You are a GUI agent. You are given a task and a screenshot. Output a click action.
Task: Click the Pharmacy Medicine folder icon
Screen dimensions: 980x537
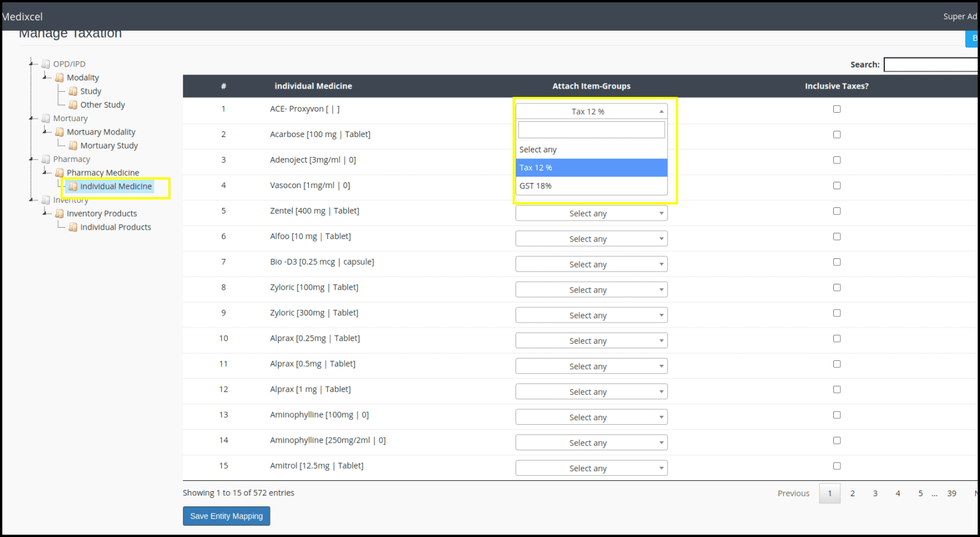[x=59, y=172]
